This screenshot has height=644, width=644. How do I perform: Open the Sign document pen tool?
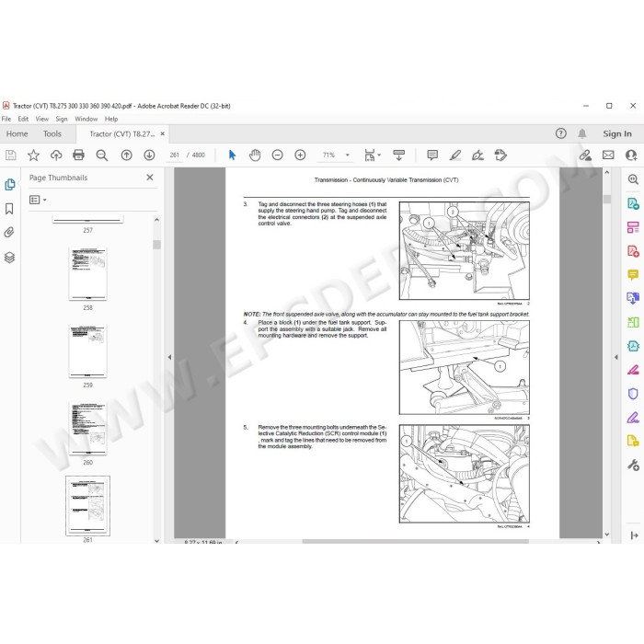tap(477, 155)
